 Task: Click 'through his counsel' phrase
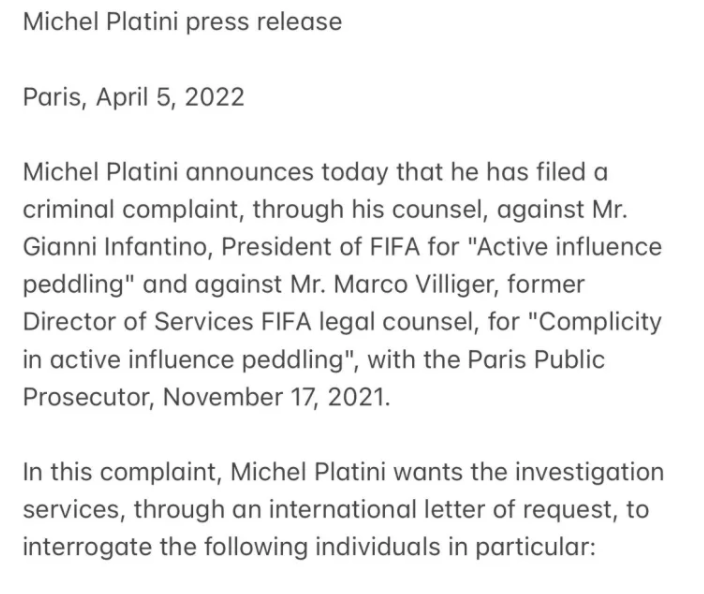point(370,210)
